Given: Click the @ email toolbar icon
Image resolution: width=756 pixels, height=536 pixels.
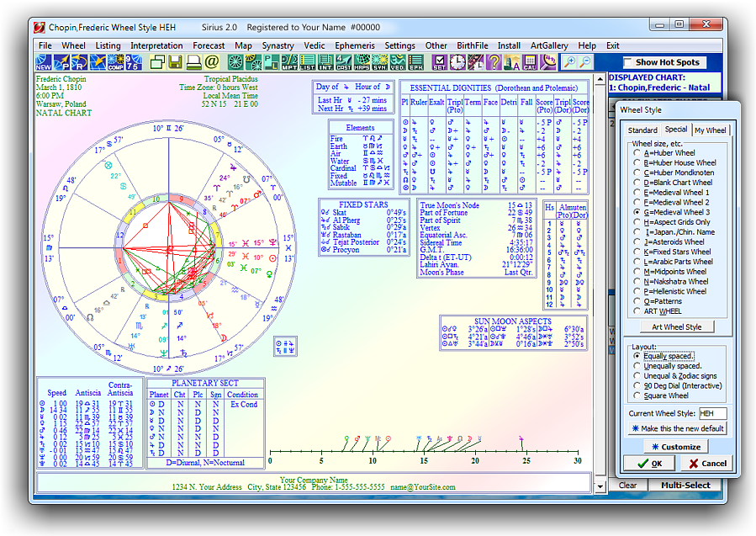Looking at the screenshot, I should click(212, 62).
